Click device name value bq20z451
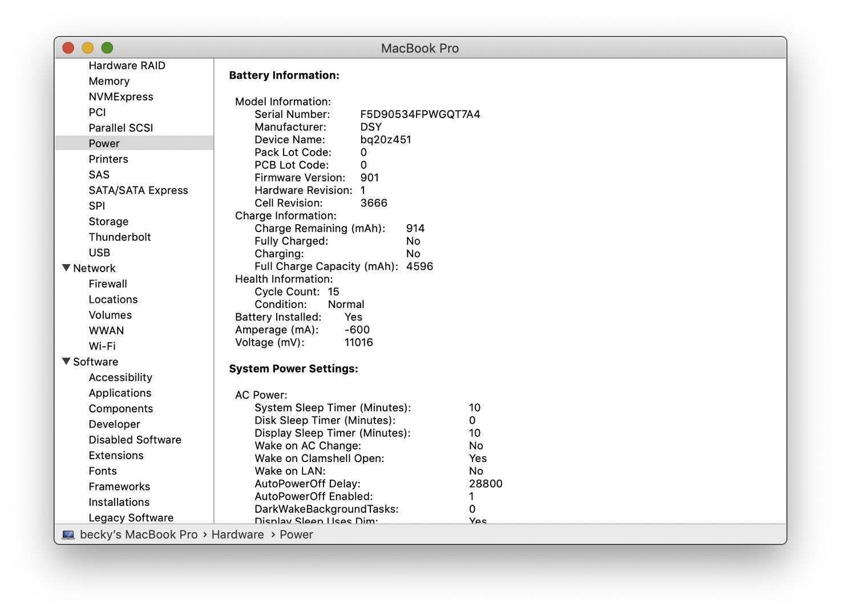 386,139
